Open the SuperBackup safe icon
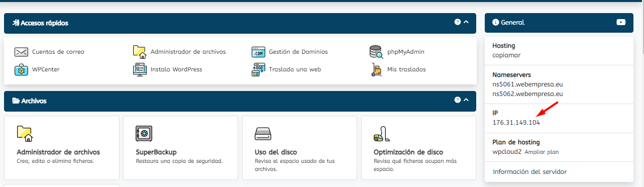 click(x=144, y=134)
